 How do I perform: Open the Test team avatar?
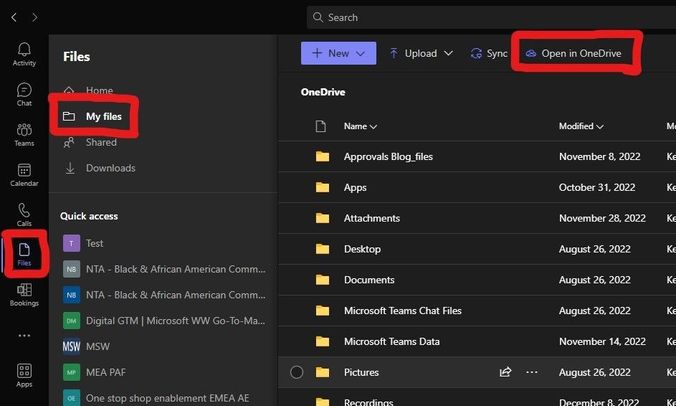tap(71, 243)
